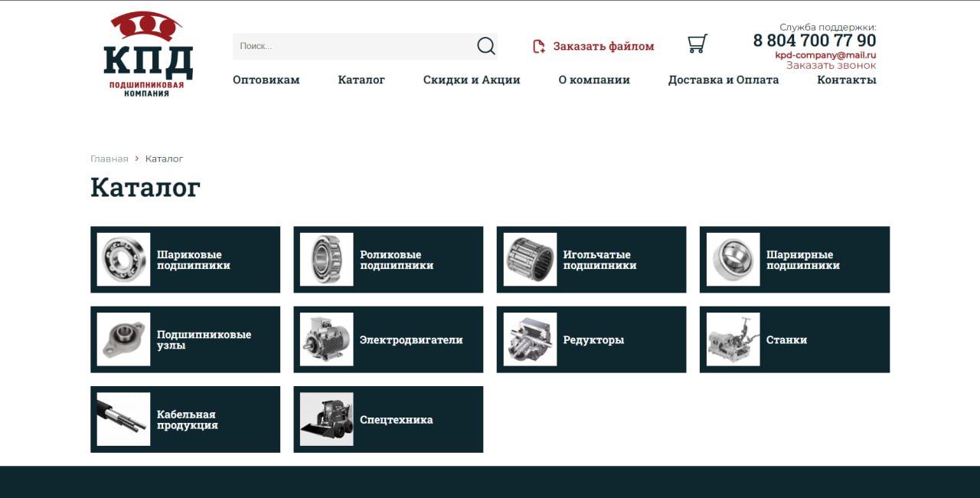
Task: Open Доставка и Оплата page
Action: click(724, 80)
